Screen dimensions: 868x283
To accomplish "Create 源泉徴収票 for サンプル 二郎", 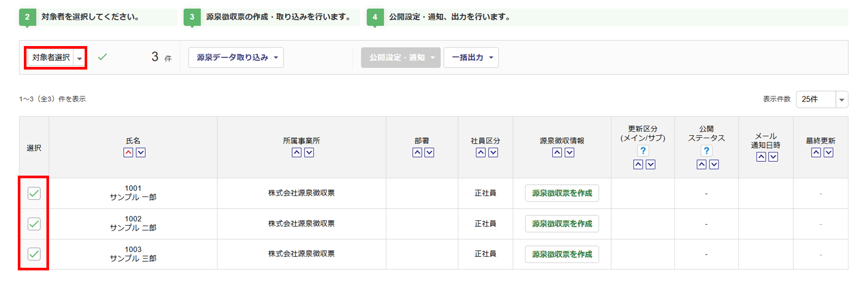I will pos(562,224).
